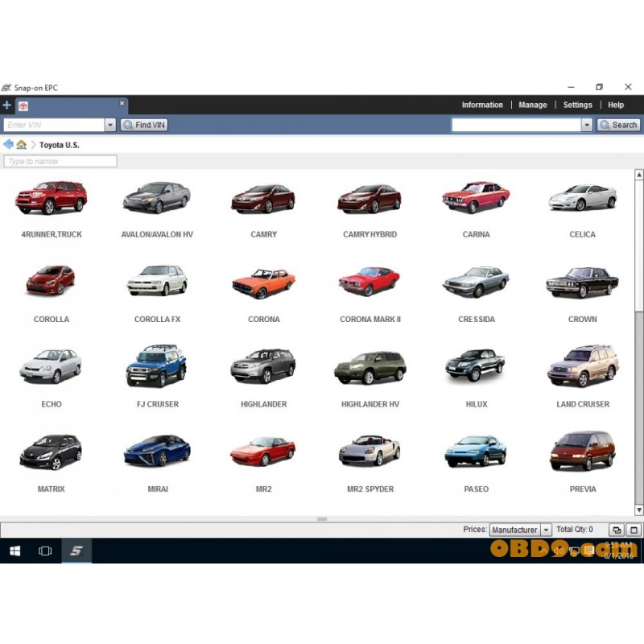Screen dimensions: 644x644
Task: Select Toyota U.S. breadcrumb
Action: pos(59,145)
